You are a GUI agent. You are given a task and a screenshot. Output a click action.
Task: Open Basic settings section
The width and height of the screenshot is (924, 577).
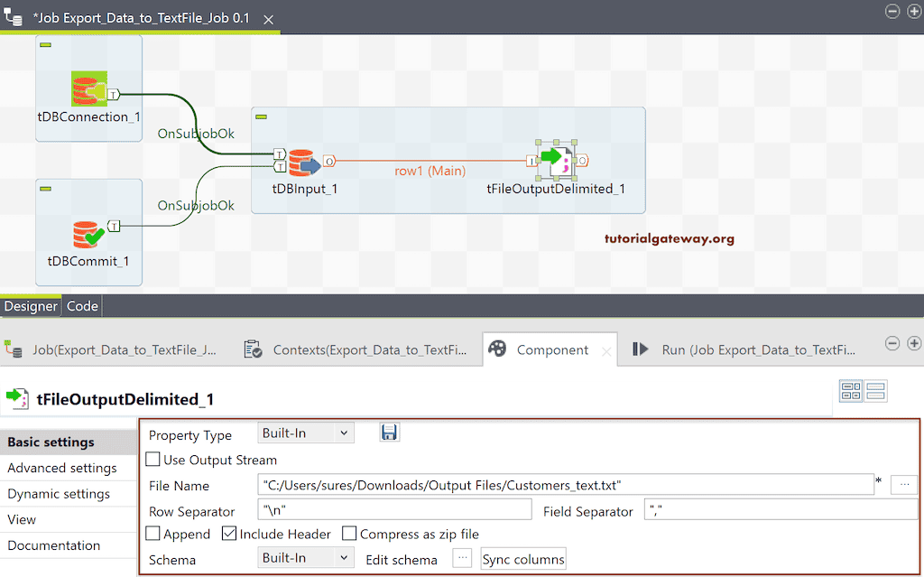pyautogui.click(x=69, y=442)
